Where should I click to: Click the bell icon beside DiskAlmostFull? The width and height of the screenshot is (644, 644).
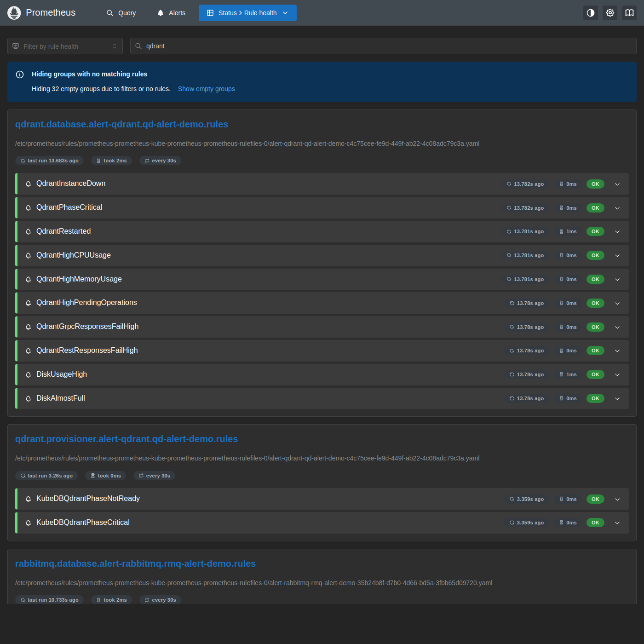28,398
